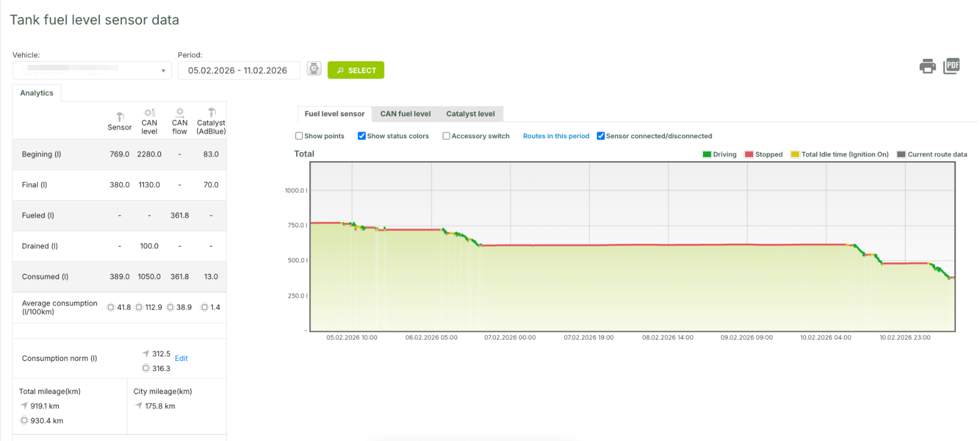This screenshot has height=441, width=980.
Task: Toggle the Accessory switch checkbox
Action: tap(446, 136)
